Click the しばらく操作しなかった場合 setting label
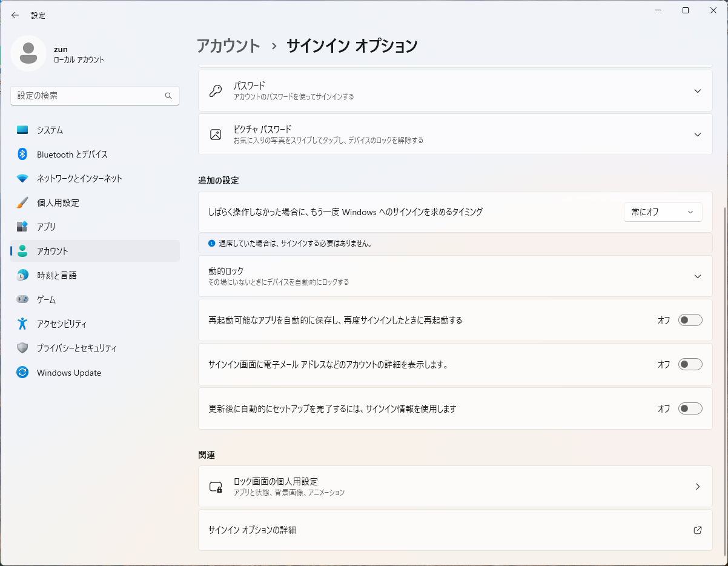This screenshot has width=728, height=566. 345,212
